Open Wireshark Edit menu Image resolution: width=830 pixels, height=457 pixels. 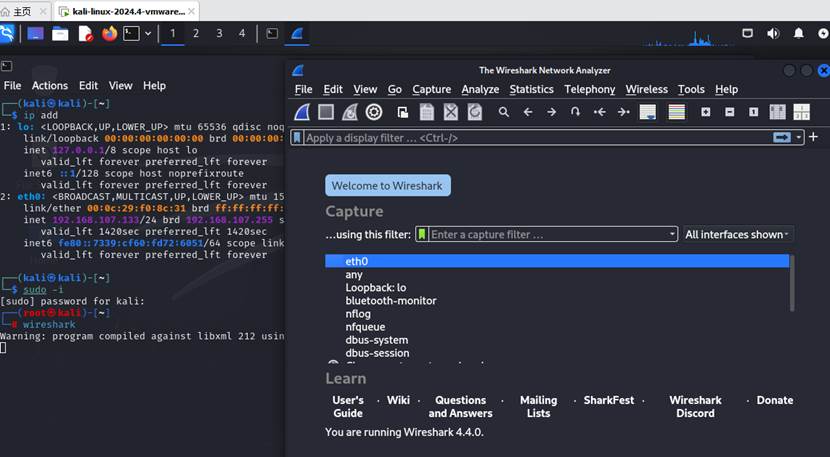pyautogui.click(x=333, y=89)
